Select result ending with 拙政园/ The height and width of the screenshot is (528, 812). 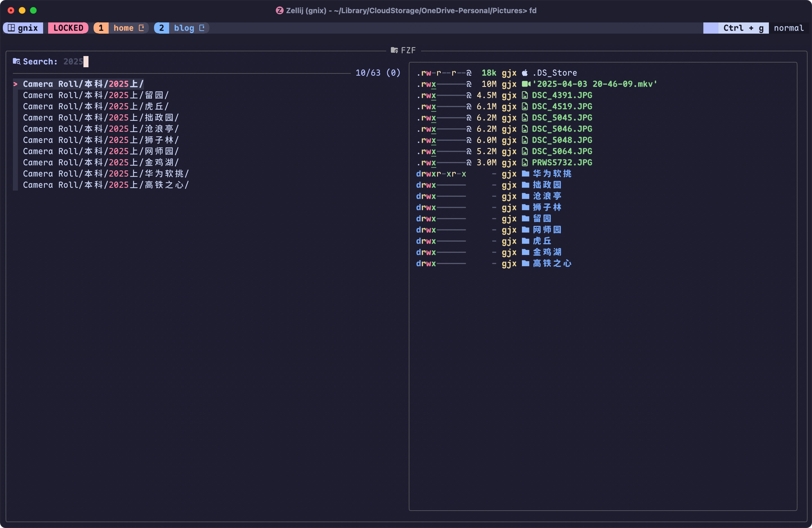pos(101,118)
